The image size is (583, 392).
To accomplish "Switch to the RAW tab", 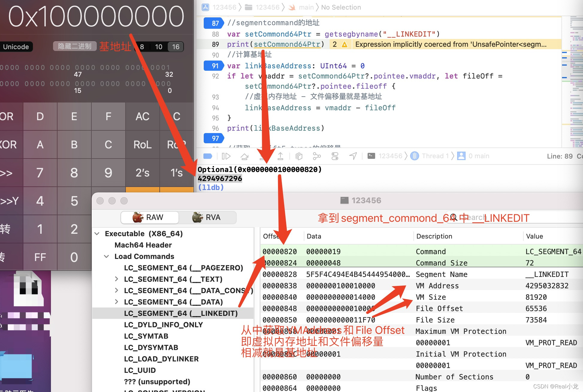I will point(149,217).
